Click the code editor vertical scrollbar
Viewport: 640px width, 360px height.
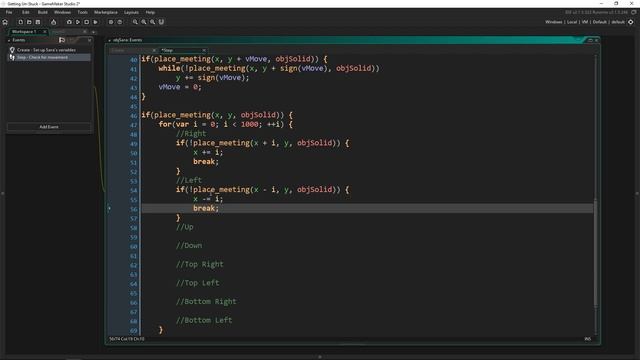click(596, 253)
